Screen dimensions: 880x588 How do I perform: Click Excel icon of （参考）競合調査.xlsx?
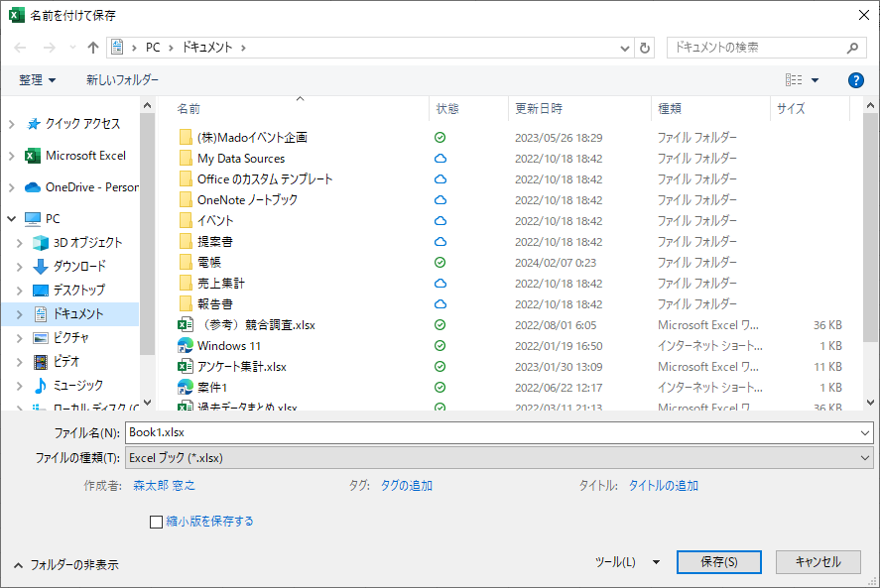(x=186, y=325)
